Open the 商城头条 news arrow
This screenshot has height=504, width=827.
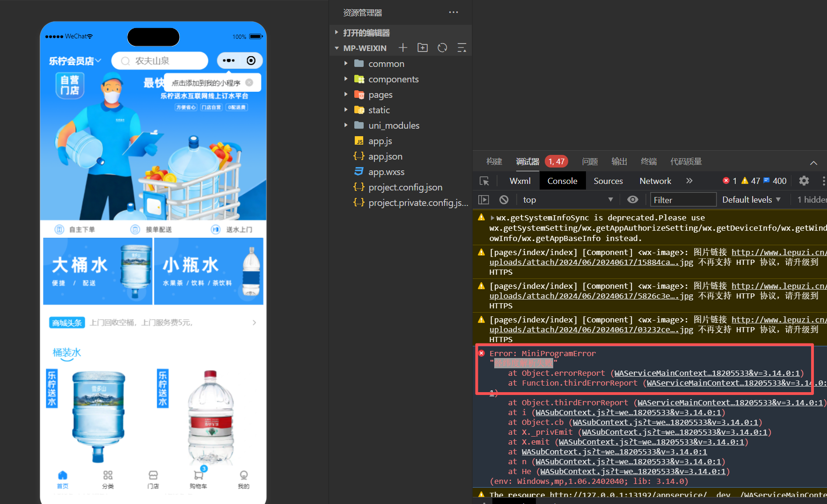click(x=254, y=322)
